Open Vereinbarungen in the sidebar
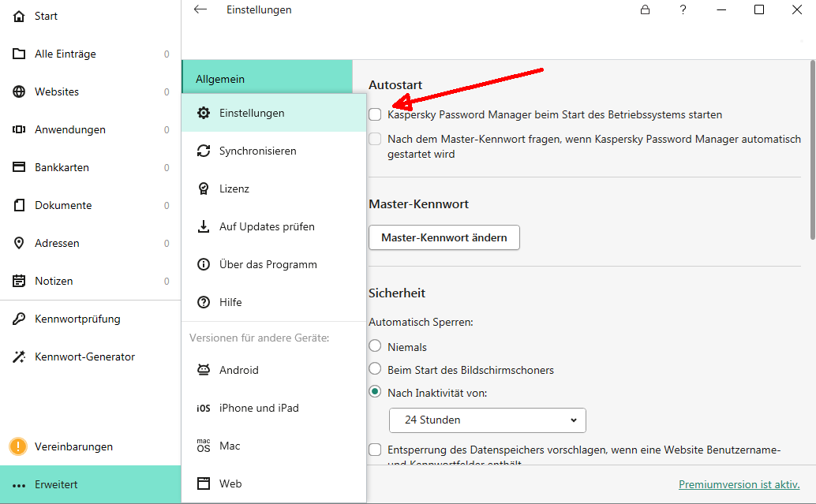816x504 pixels. point(91,446)
